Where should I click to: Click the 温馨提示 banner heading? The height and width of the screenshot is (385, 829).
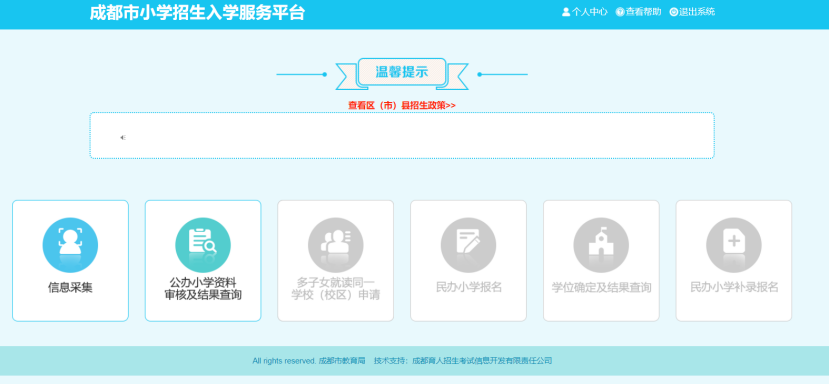click(402, 72)
